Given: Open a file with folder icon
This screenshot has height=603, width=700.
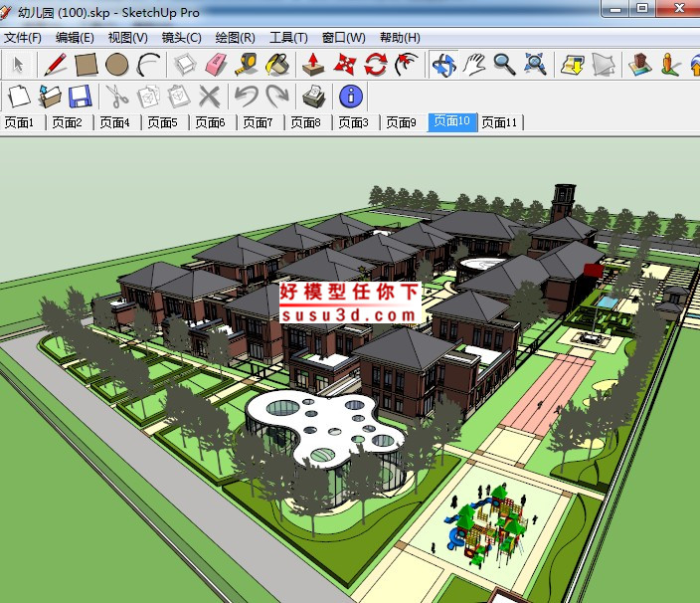Looking at the screenshot, I should tap(50, 97).
